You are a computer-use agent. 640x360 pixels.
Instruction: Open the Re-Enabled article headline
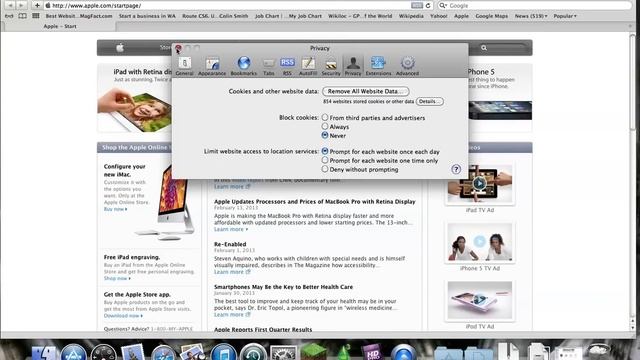coord(230,244)
